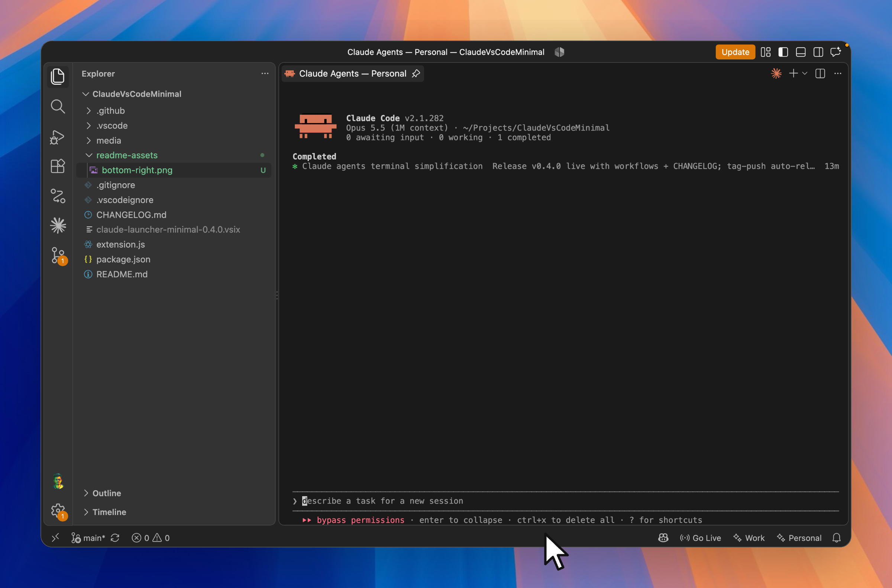Toggle the Secondary Side Bar visibility
The width and height of the screenshot is (892, 588).
coord(818,52)
